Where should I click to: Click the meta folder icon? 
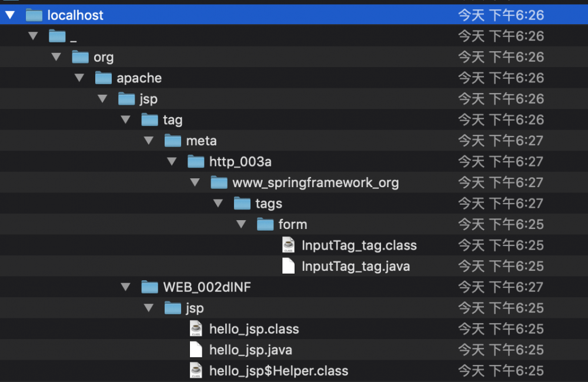click(x=172, y=140)
